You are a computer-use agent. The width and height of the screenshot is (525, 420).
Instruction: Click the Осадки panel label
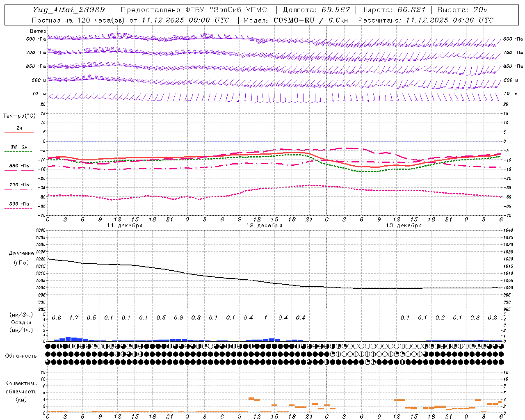pyautogui.click(x=21, y=322)
